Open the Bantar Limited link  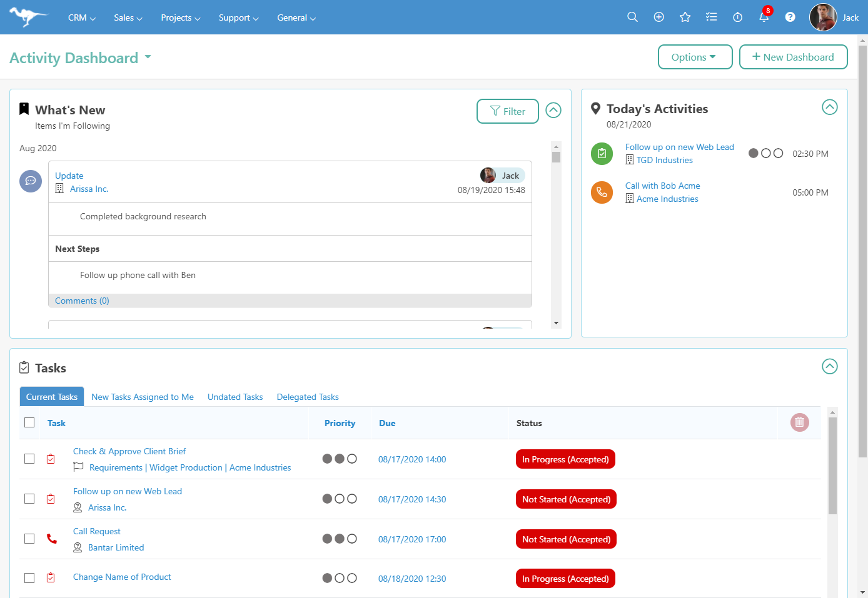(x=116, y=547)
